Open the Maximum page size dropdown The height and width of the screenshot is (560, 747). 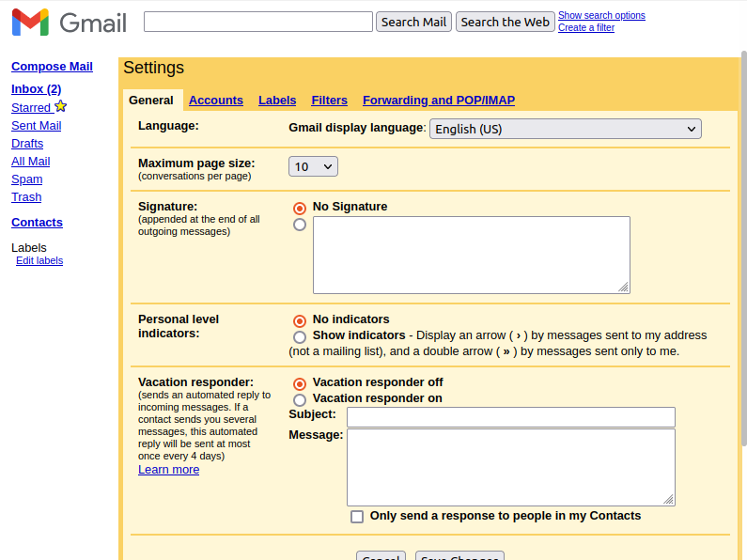tap(313, 166)
